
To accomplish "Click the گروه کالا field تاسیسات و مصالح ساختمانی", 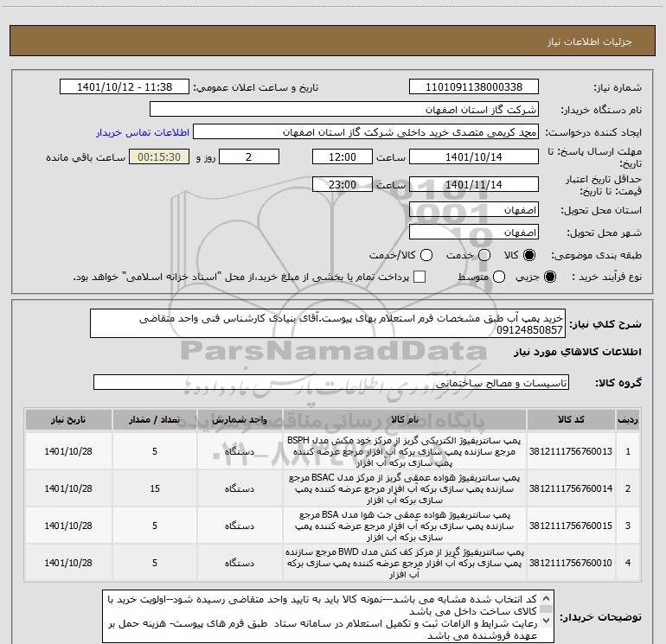I will 331,382.
